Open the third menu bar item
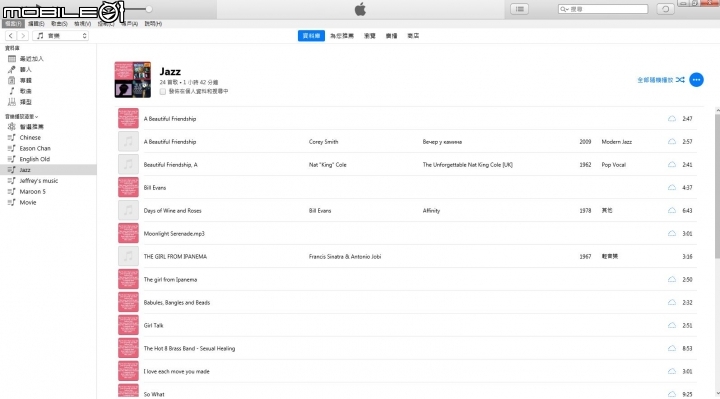The width and height of the screenshot is (720, 399). (x=59, y=23)
